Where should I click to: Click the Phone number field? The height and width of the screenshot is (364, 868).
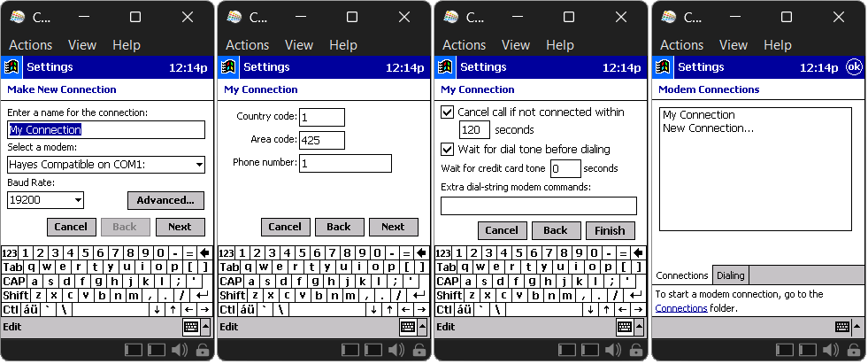(345, 164)
